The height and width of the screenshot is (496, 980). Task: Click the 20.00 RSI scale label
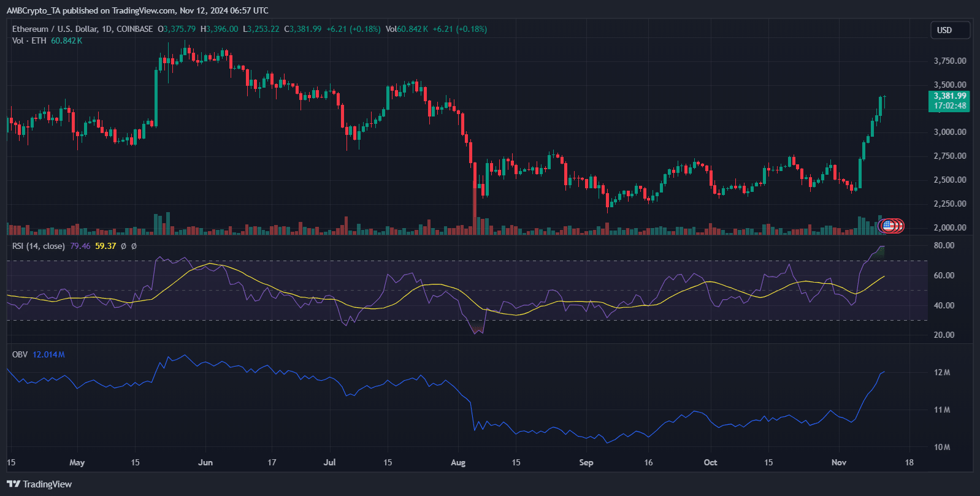point(944,335)
